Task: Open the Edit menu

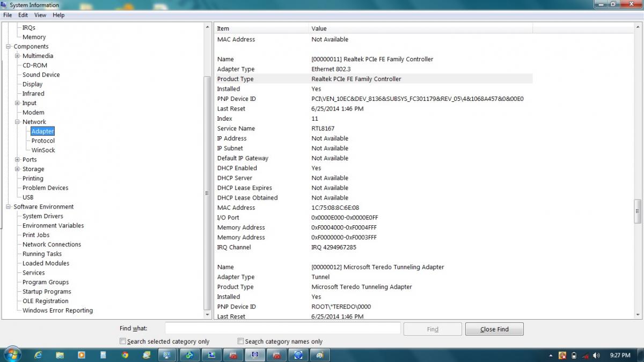Action: (x=23, y=15)
